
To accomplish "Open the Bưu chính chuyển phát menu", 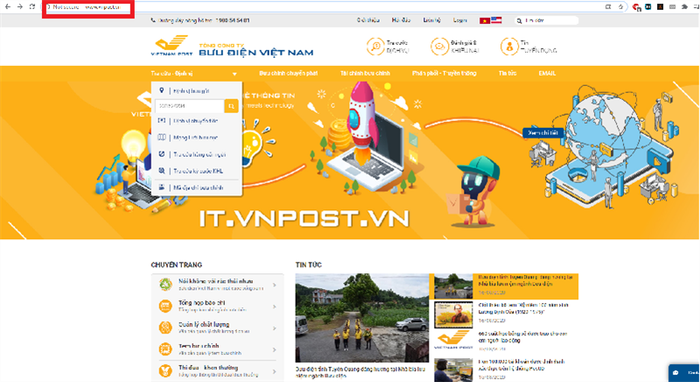I will [x=288, y=73].
